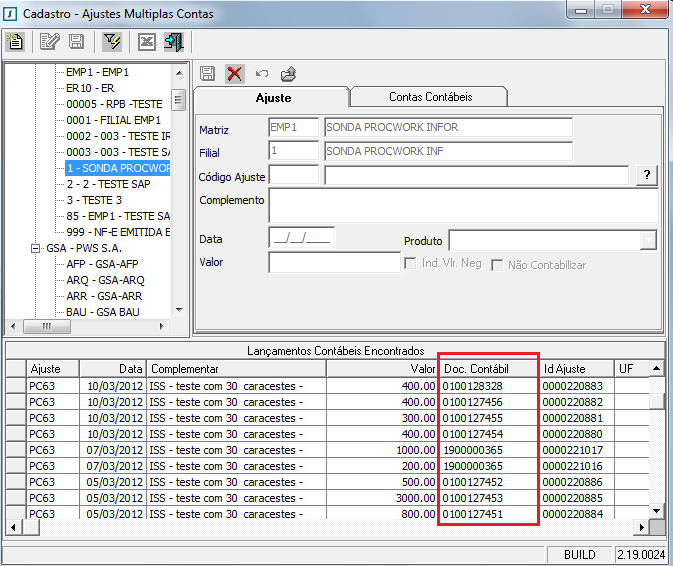Viewport: 673px width, 566px height.
Task: Click the Excel export toolbar icon
Action: pyautogui.click(x=147, y=42)
